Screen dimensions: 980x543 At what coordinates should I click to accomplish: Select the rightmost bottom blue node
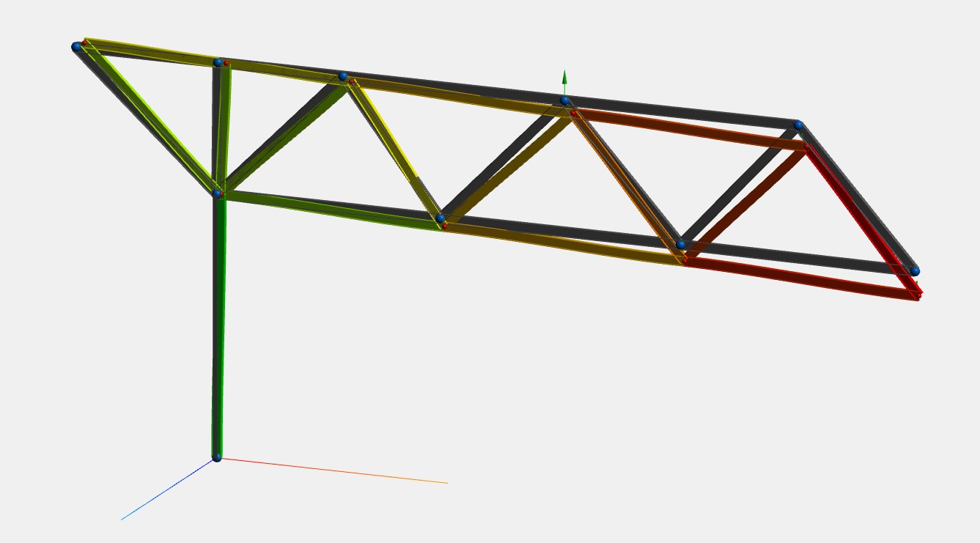914,271
